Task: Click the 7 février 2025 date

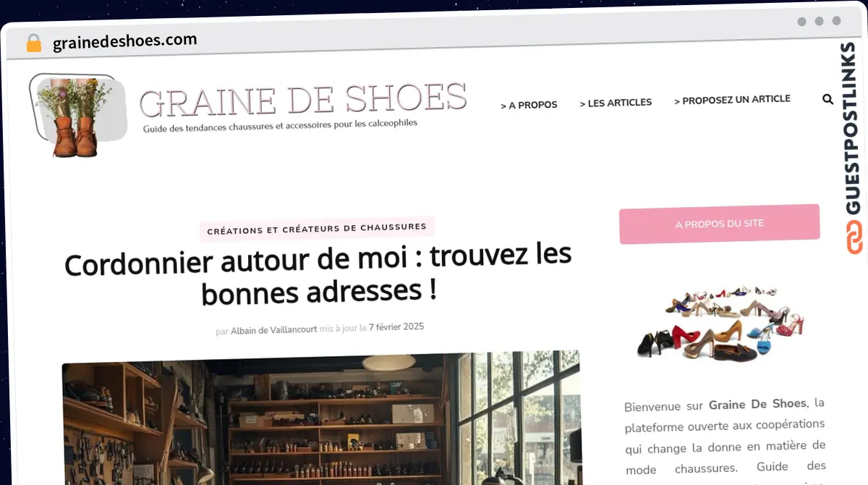Action: pos(396,327)
